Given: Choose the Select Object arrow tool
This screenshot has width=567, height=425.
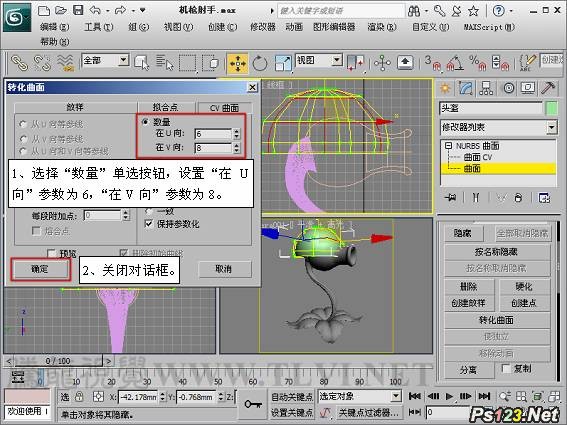Looking at the screenshot, I should [x=142, y=63].
